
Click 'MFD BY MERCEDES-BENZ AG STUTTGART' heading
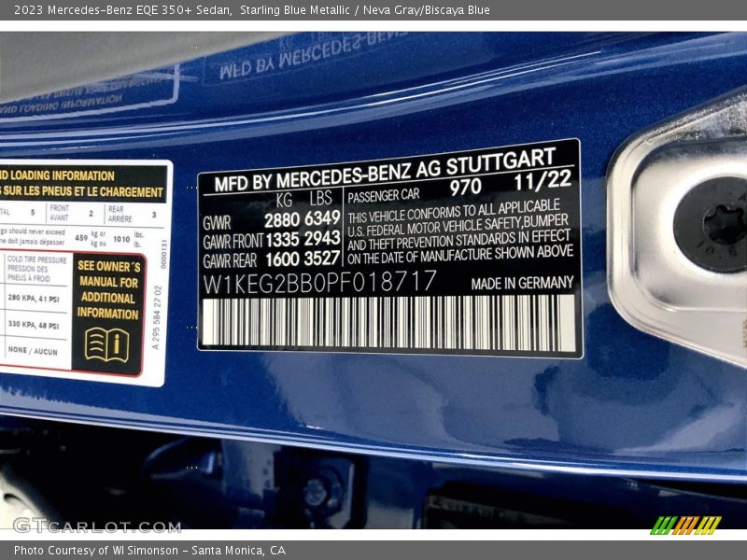tap(385, 171)
